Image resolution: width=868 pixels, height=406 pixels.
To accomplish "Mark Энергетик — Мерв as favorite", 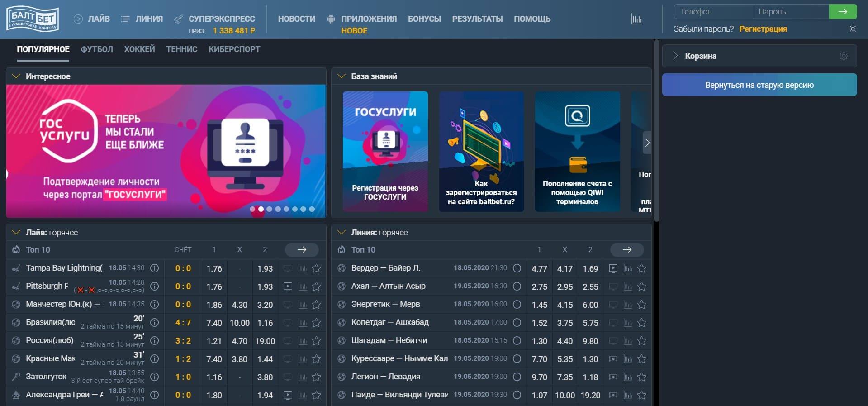I will (x=641, y=305).
